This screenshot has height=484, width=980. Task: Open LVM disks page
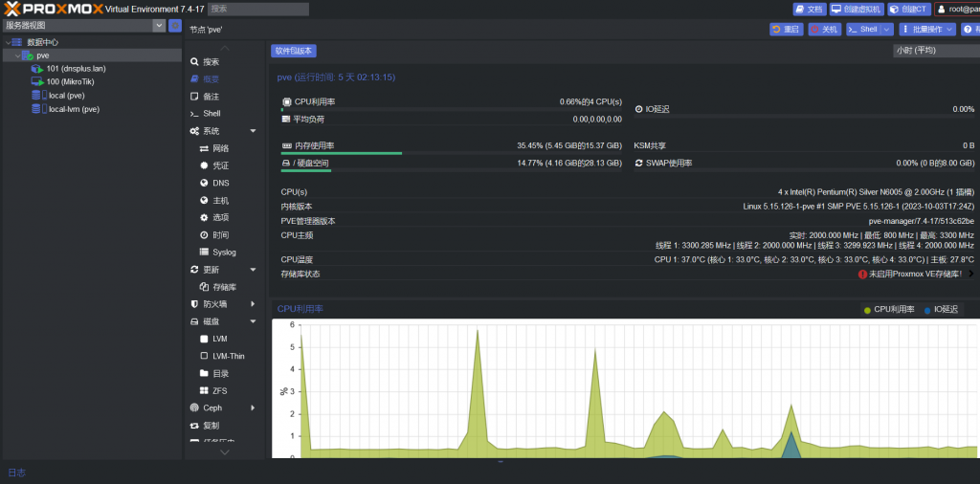point(219,339)
